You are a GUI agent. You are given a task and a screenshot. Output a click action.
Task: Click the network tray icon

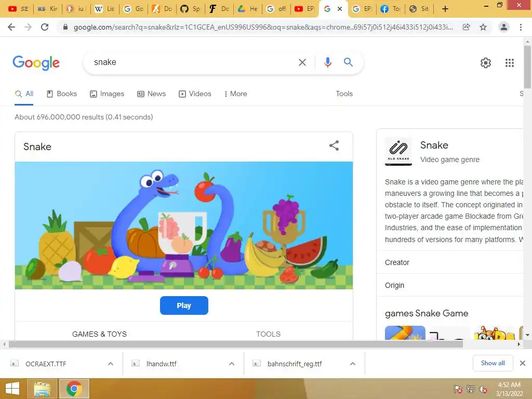471,389
